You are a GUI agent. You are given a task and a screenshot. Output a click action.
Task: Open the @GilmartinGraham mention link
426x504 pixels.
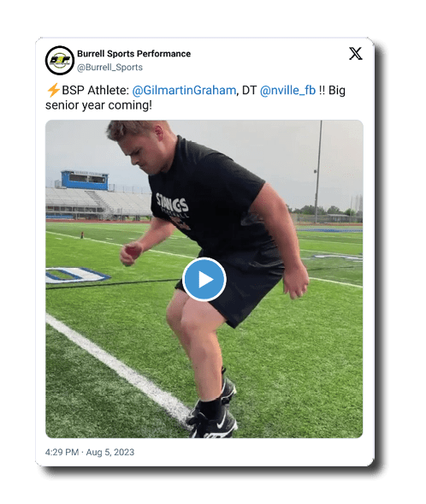[x=184, y=91]
